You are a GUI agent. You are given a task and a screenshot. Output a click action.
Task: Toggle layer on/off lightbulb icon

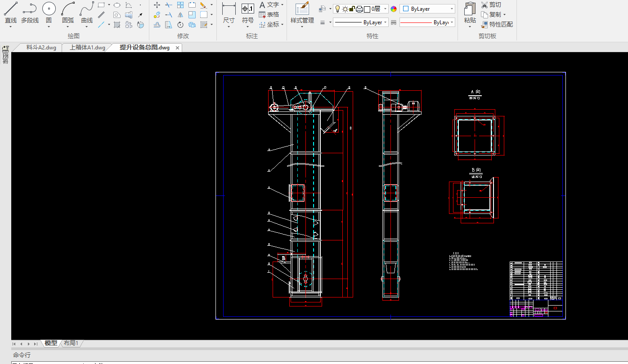click(338, 9)
